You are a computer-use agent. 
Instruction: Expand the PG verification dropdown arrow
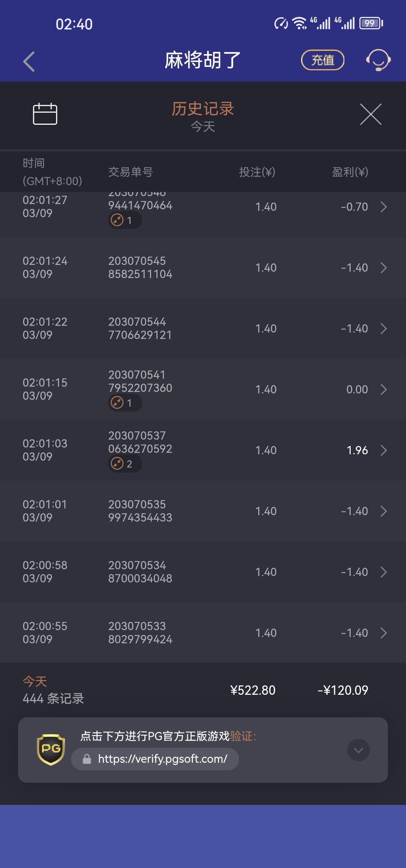click(358, 750)
